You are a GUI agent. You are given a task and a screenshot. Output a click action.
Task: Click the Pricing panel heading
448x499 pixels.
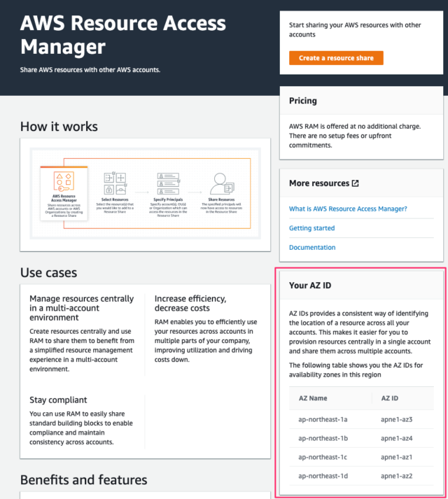point(303,101)
